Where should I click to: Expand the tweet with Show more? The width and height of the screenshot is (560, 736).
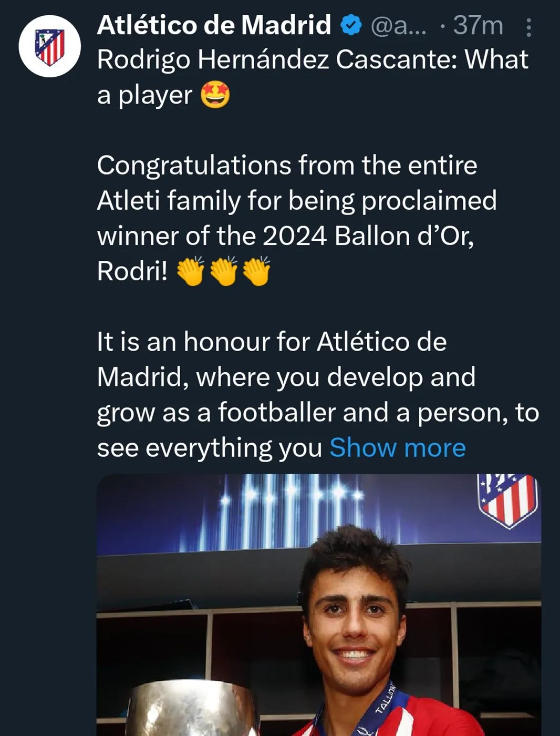(397, 448)
